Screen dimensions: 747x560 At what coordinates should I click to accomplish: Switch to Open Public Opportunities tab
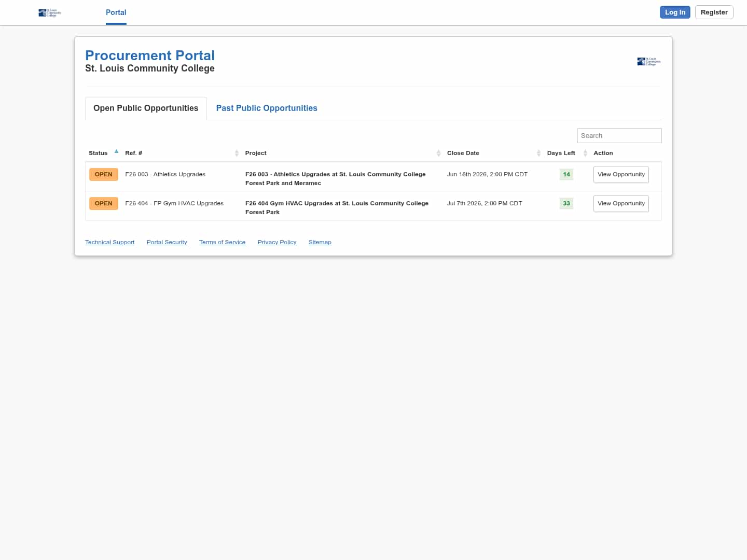click(x=146, y=108)
